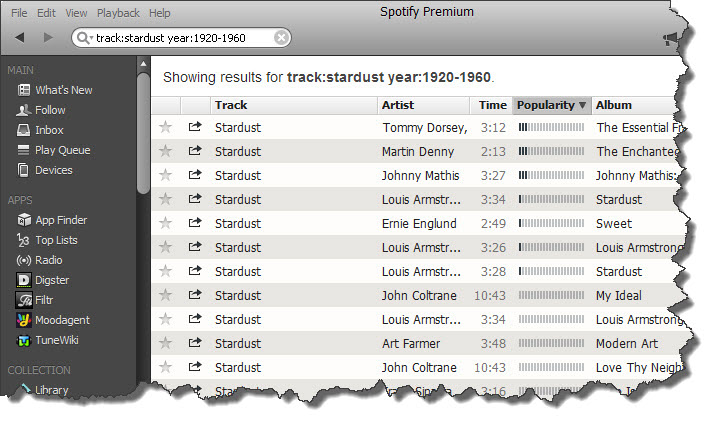Viewport: 715px width, 424px height.
Task: Open the Playback menu
Action: tap(118, 13)
